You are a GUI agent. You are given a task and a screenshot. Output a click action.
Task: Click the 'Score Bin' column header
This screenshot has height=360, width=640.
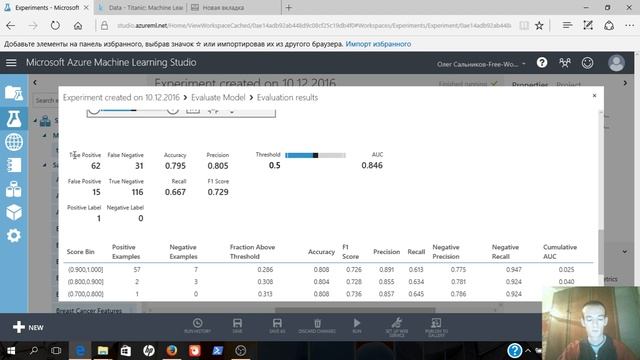point(80,252)
